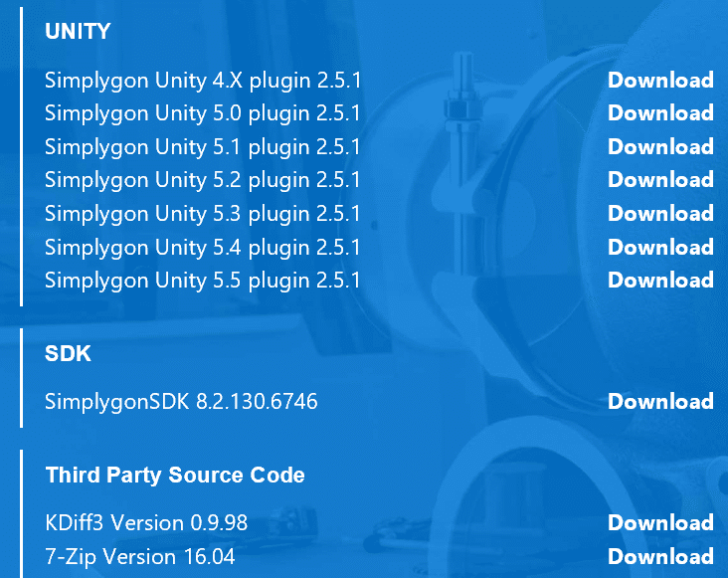Click text Simplygon Unity 5.0 plugin 2.5.1
Screen dimensions: 728x578
coord(203,113)
